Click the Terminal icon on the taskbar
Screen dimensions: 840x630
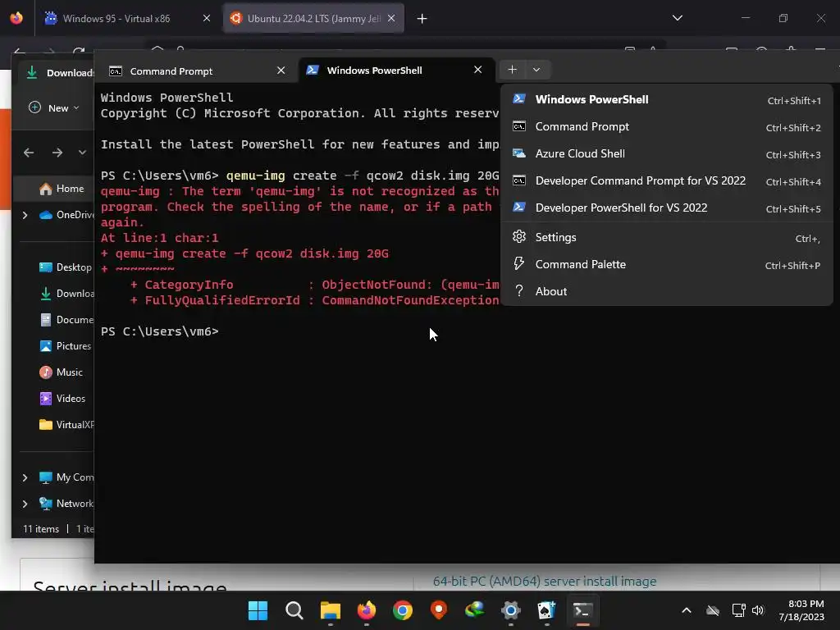pos(582,610)
